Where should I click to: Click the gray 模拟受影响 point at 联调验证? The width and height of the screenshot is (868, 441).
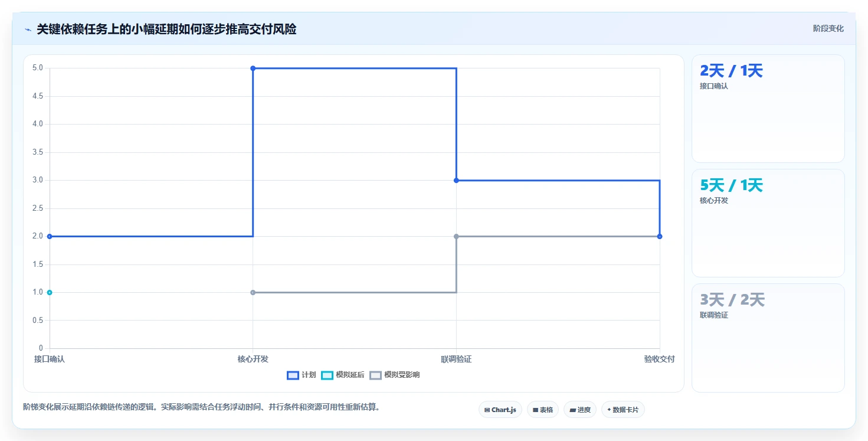coord(456,236)
